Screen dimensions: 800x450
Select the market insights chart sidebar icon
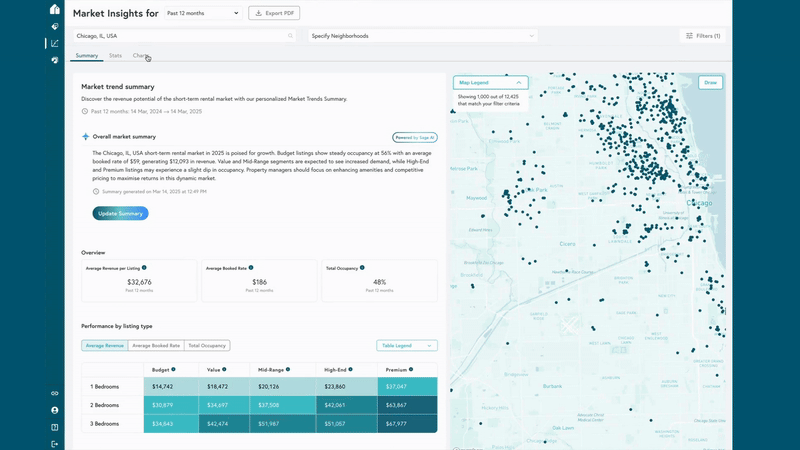54,43
